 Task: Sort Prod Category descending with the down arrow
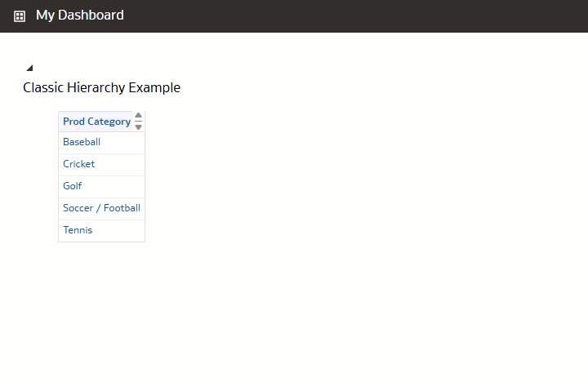[138, 127]
